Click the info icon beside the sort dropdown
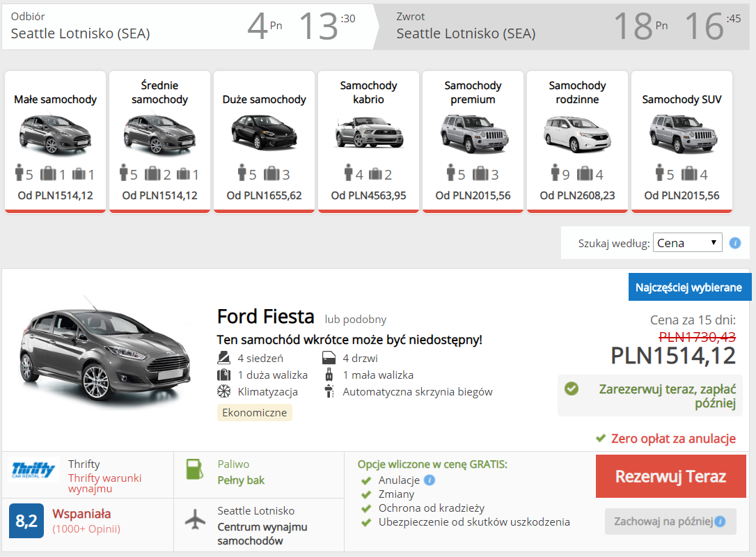This screenshot has width=756, height=557. (735, 243)
